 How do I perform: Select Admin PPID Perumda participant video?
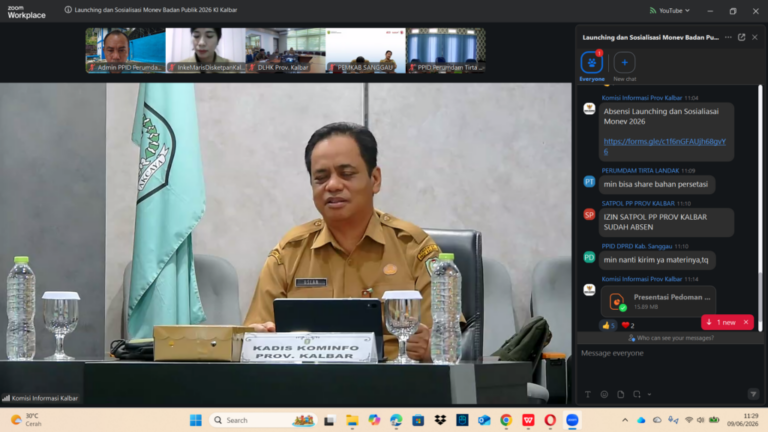125,50
